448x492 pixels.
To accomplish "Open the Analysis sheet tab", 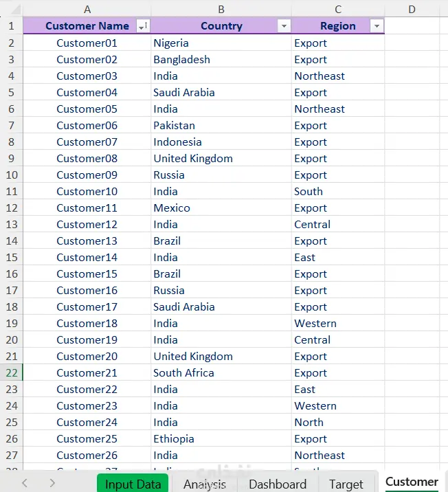I will pyautogui.click(x=205, y=484).
